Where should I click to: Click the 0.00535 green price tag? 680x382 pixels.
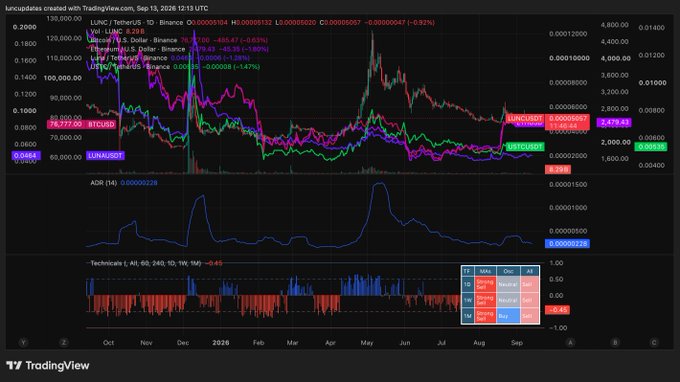(x=651, y=147)
